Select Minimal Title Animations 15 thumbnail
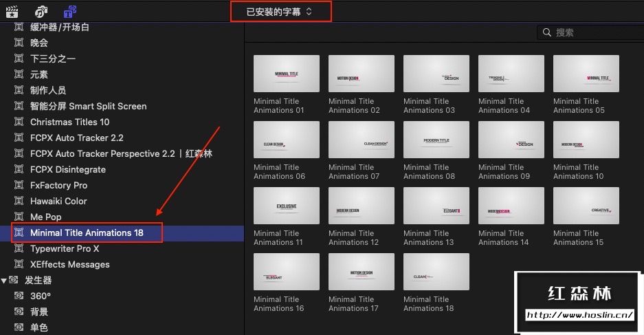Image resolution: width=644 pixels, height=335 pixels. tap(586, 206)
